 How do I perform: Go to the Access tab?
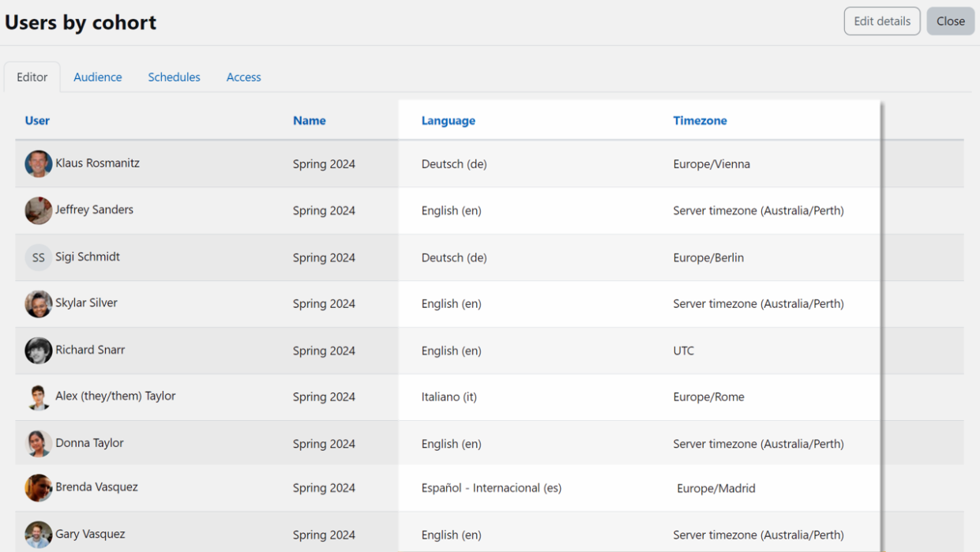(x=243, y=77)
